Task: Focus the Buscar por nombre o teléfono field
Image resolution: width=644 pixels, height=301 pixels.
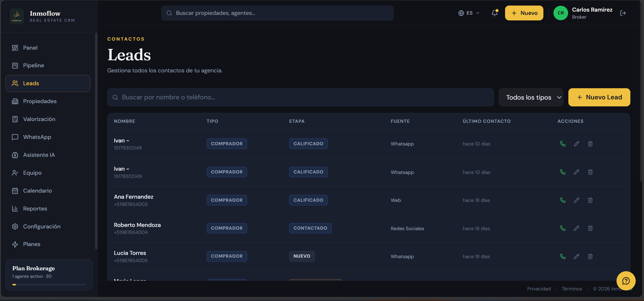Action: (x=300, y=97)
